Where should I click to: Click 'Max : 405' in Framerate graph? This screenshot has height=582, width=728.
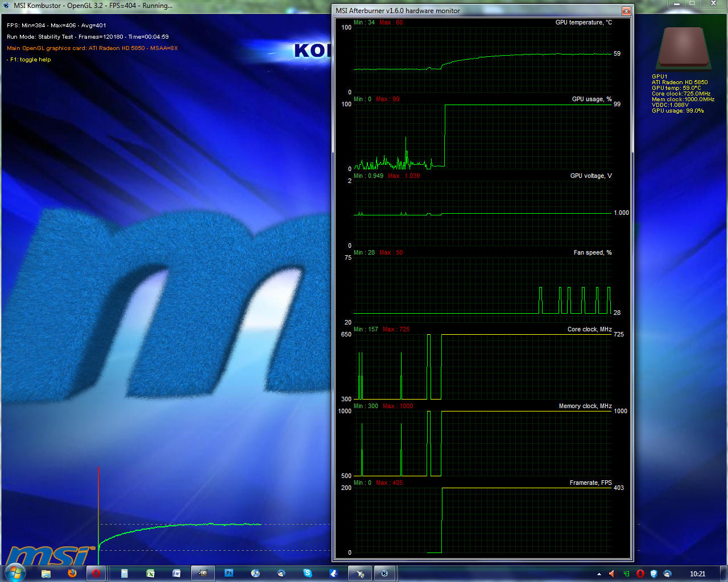389,483
